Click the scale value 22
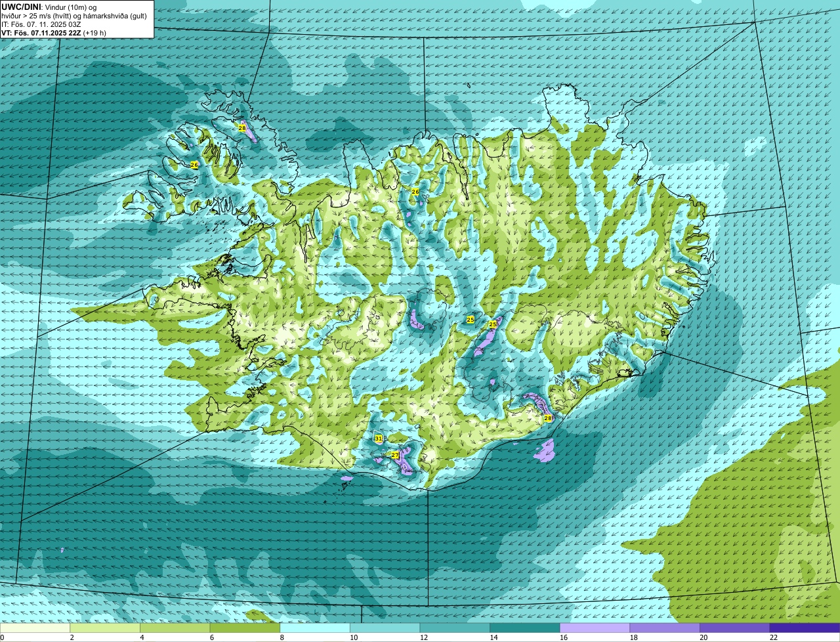The width and height of the screenshot is (840, 642). (774, 637)
